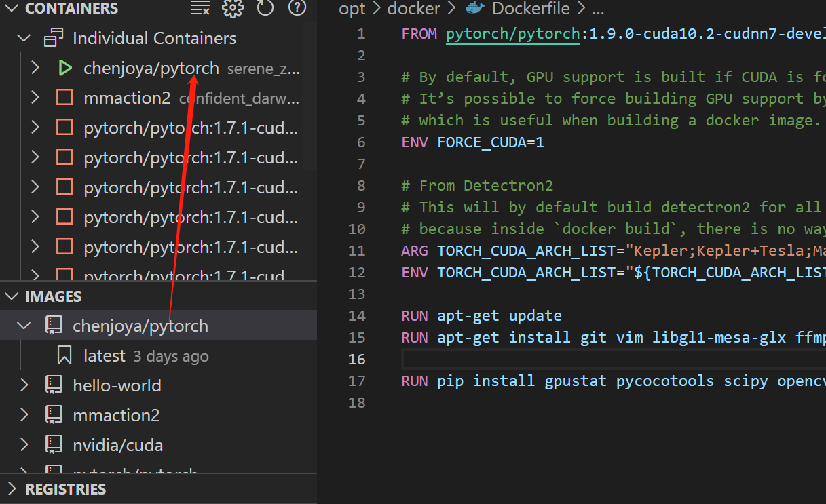Image resolution: width=826 pixels, height=504 pixels.
Task: Collapse the IMAGES section
Action: (11, 296)
